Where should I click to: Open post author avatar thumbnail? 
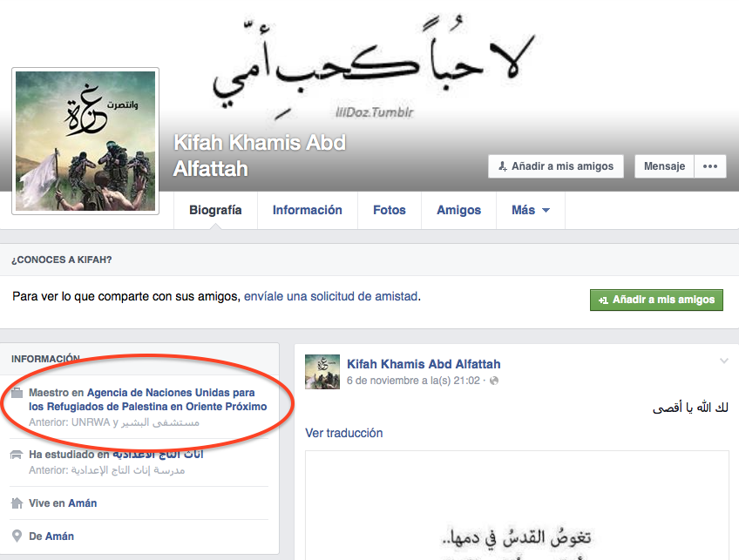click(322, 372)
